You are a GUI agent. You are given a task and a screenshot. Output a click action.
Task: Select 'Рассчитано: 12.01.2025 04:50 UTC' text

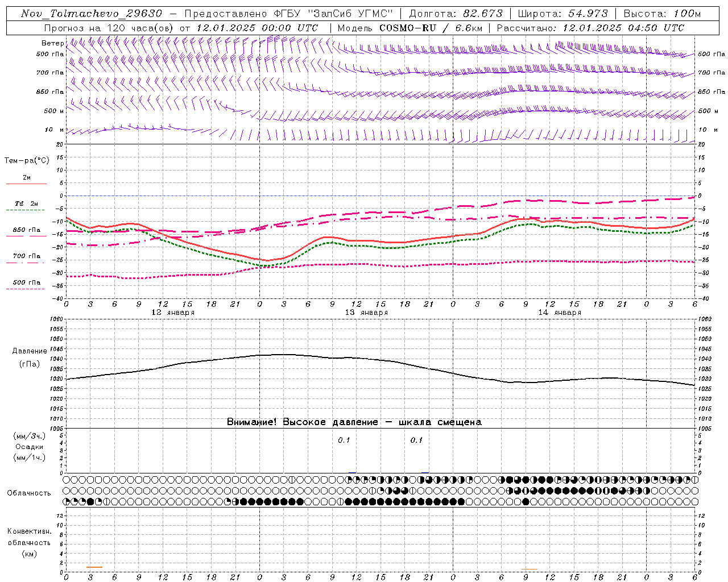click(x=590, y=28)
